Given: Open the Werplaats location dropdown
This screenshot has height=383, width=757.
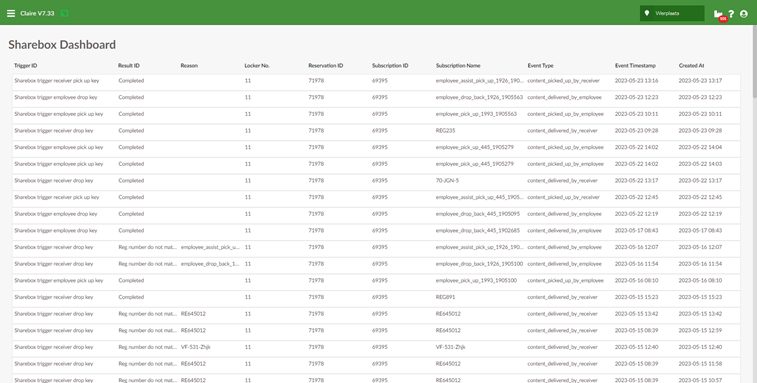Looking at the screenshot, I should pos(672,14).
